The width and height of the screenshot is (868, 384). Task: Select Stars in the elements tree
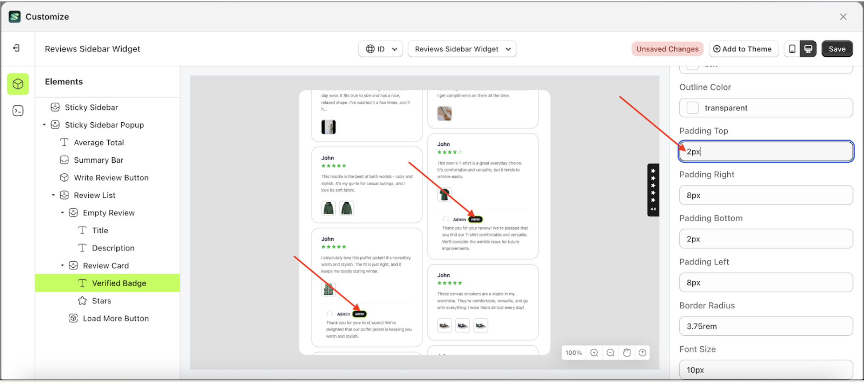pos(101,301)
